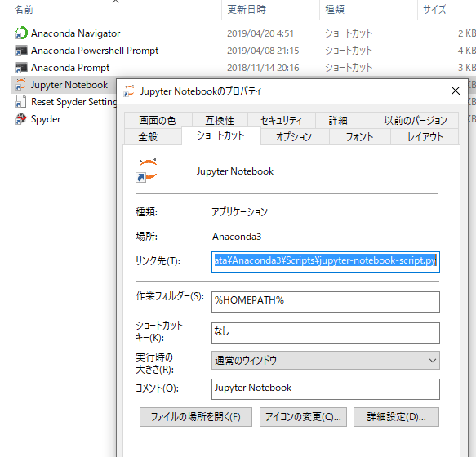Sort by 名前 column header
Viewport: 476px width, 457px height.
click(x=24, y=10)
